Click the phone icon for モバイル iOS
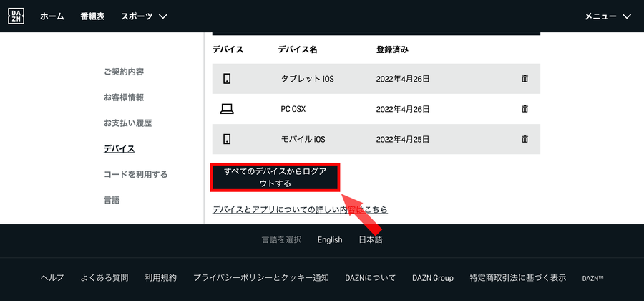This screenshot has height=301, width=644. (x=227, y=140)
